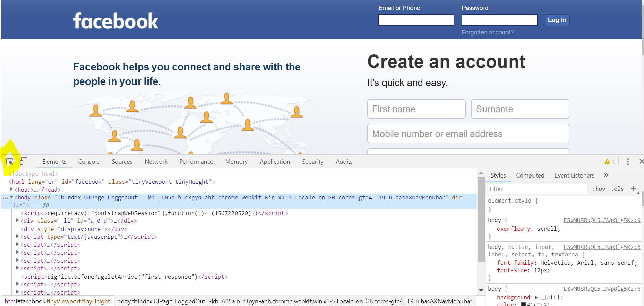Focus the Email or Phone field
Image resolution: width=644 pixels, height=306 pixels.
(416, 20)
